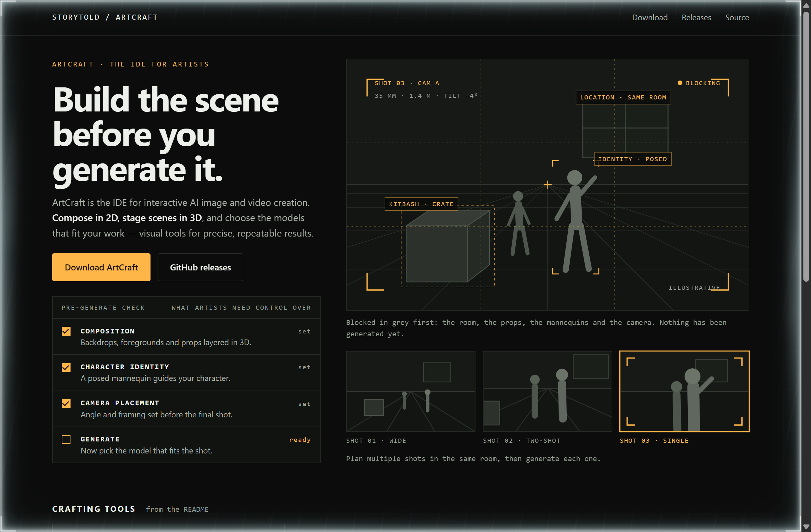Click the LOCATION · SAME ROOM tag
The image size is (811, 532).
[x=623, y=98]
